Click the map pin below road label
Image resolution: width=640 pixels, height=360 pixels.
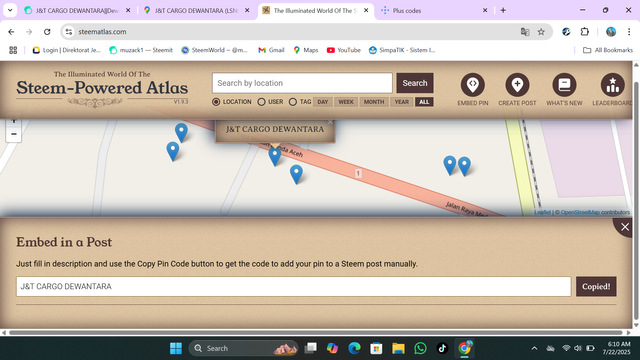pyautogui.click(x=296, y=174)
